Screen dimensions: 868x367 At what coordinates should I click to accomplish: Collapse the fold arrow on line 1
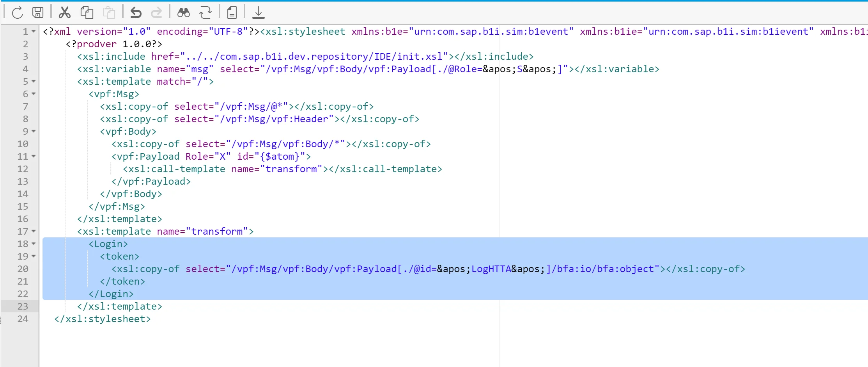tap(34, 31)
